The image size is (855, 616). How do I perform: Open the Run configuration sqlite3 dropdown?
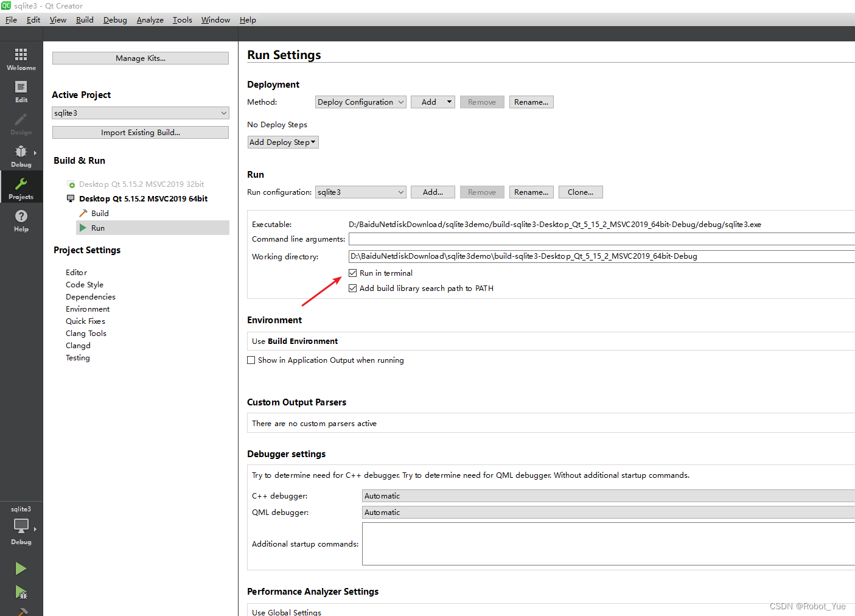(x=361, y=192)
